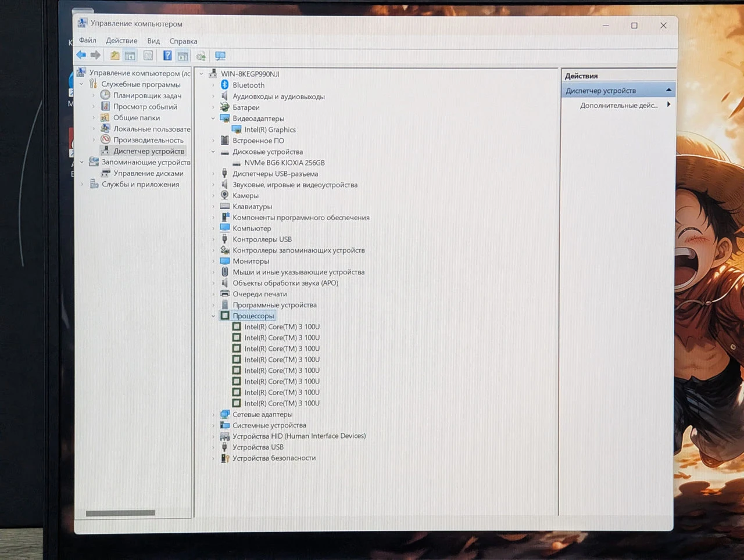Click the scan for hardware changes monitor icon
This screenshot has height=560, width=744.
220,56
